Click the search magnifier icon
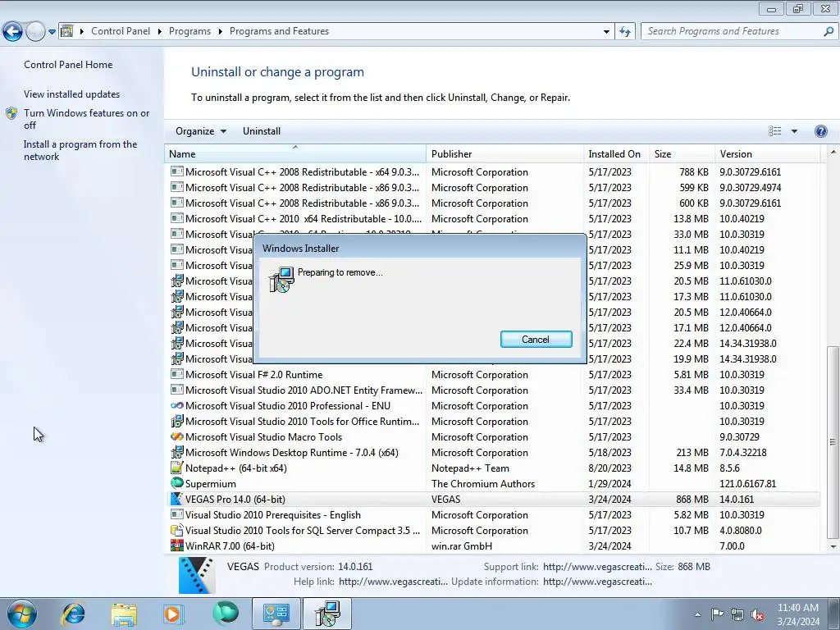This screenshot has height=630, width=840. coord(829,31)
